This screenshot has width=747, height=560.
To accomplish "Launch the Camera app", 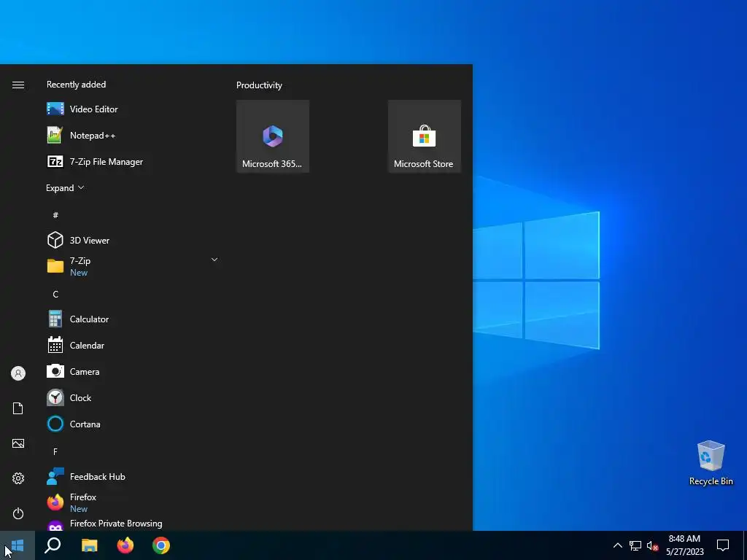I will click(x=133, y=371).
